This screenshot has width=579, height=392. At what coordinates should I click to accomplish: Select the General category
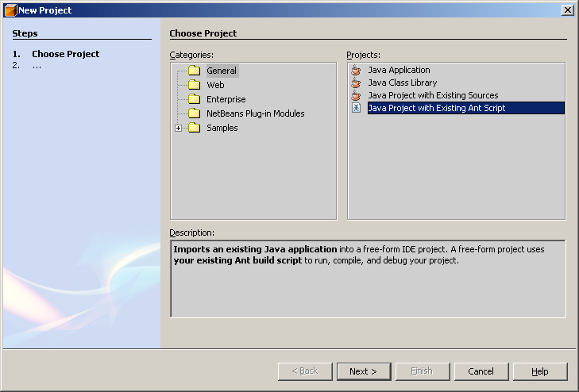click(x=222, y=71)
